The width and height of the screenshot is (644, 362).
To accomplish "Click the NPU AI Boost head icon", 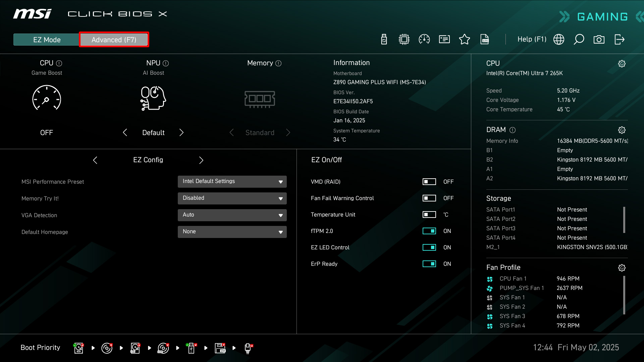I will click(153, 98).
